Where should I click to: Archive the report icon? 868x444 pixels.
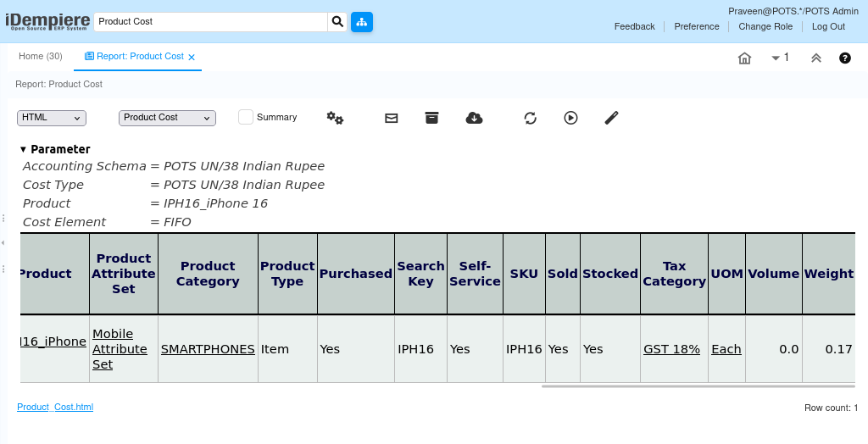pyautogui.click(x=431, y=118)
